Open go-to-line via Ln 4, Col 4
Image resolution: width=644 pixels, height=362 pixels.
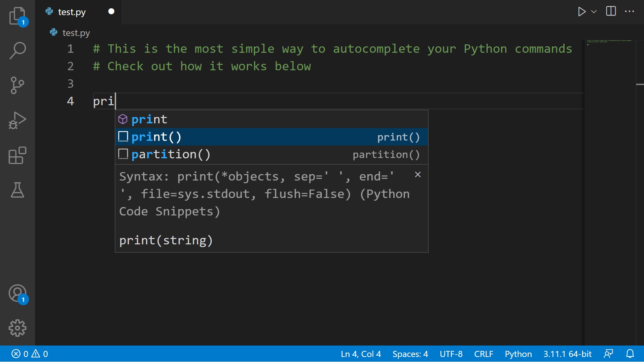(360, 354)
